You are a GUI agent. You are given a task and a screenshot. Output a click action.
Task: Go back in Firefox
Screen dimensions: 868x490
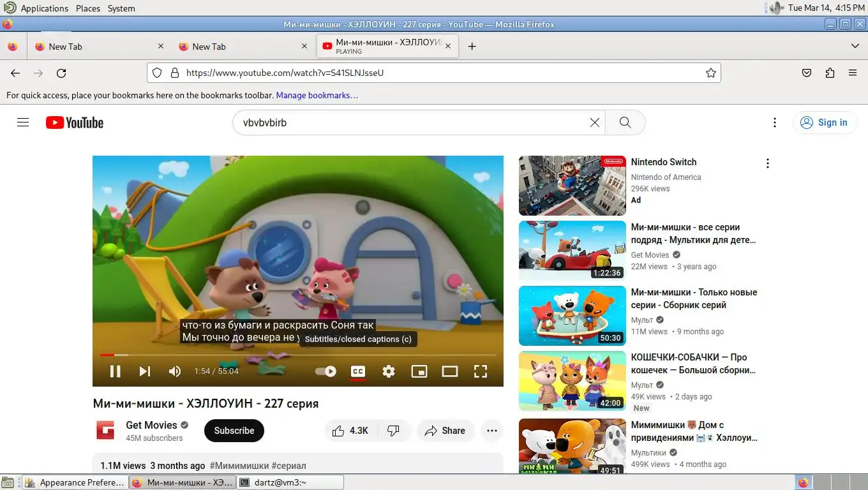pyautogui.click(x=15, y=73)
